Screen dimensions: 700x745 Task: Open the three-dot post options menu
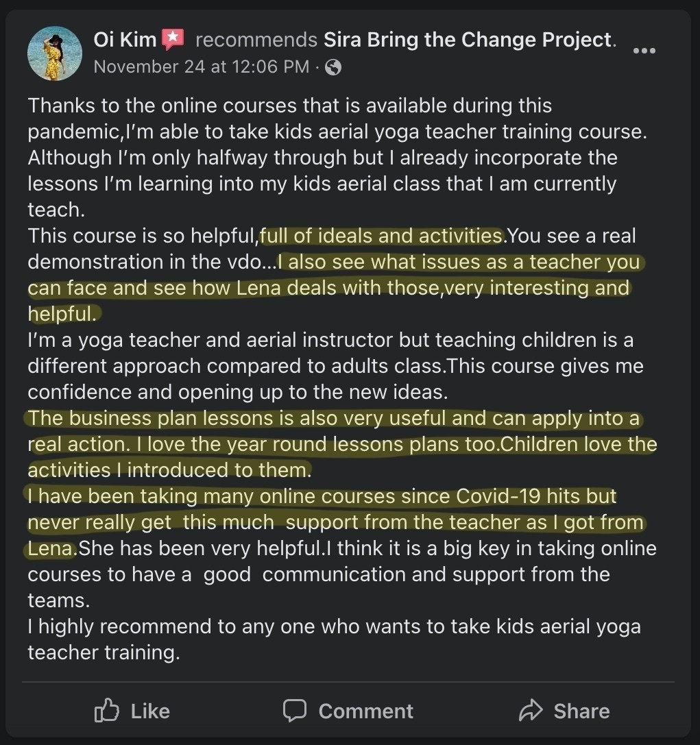[x=644, y=50]
